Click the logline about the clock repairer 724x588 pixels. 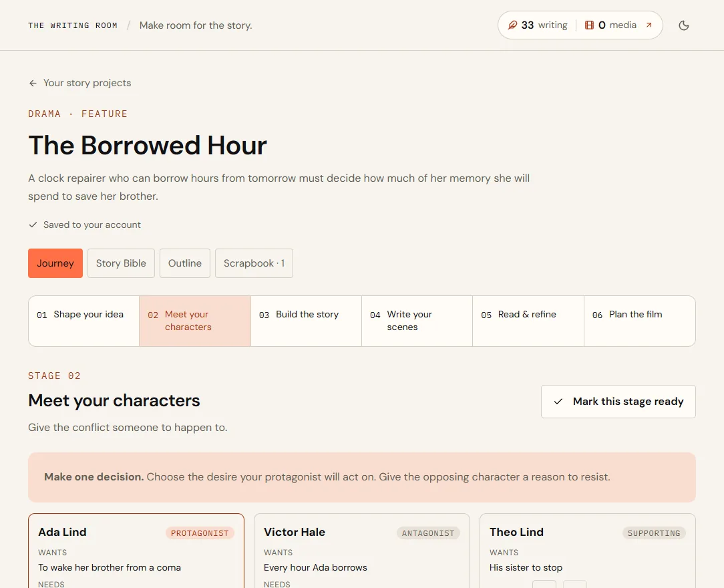[279, 187]
